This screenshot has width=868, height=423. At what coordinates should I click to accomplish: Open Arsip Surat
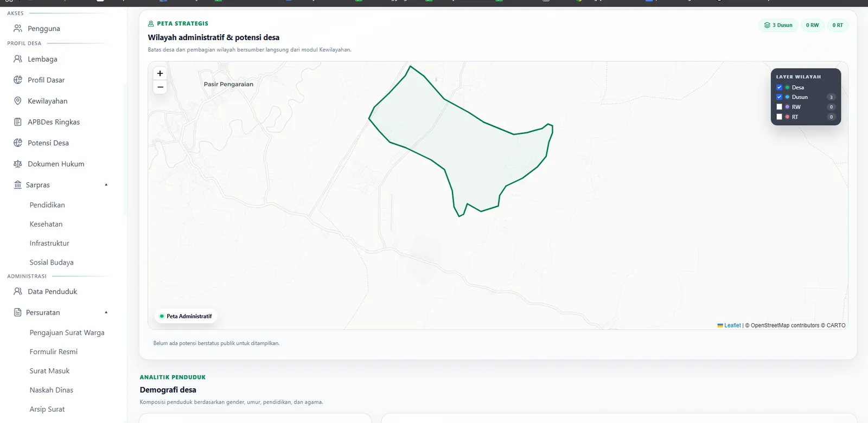(47, 409)
